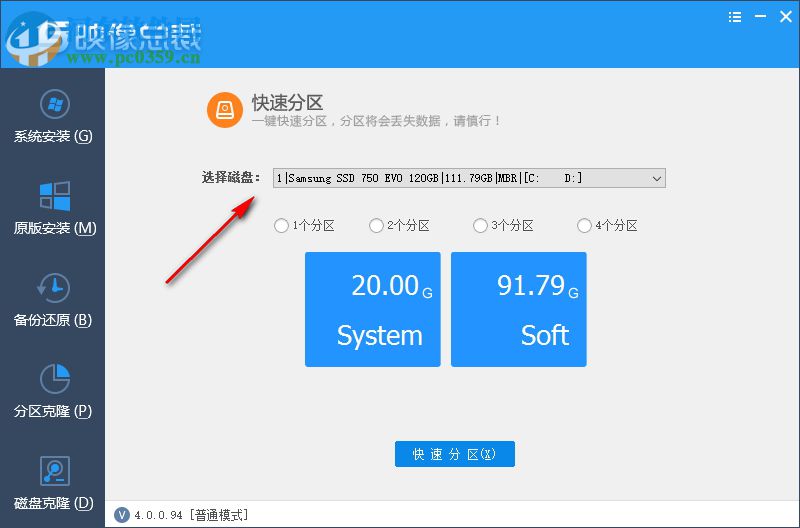
Task: Open the 系统安装 (G) system install icon
Action: (55, 104)
